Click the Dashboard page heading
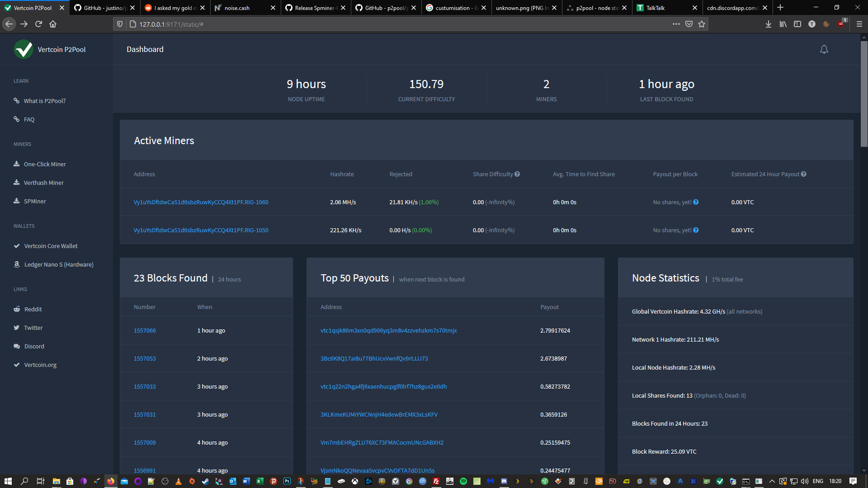The image size is (868, 488). [145, 49]
